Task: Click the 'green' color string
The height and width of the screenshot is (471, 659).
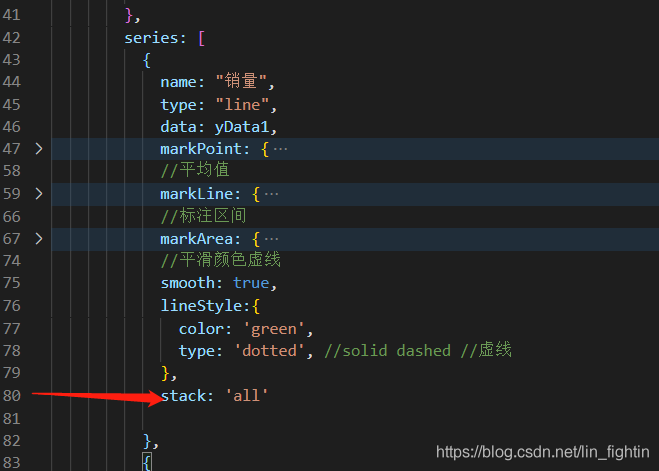Action: (x=274, y=329)
